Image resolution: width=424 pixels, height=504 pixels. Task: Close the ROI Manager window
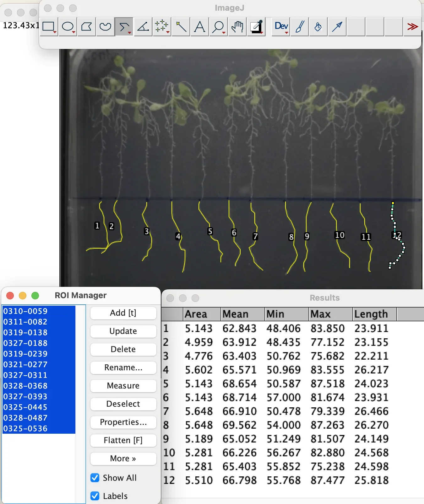coord(10,296)
